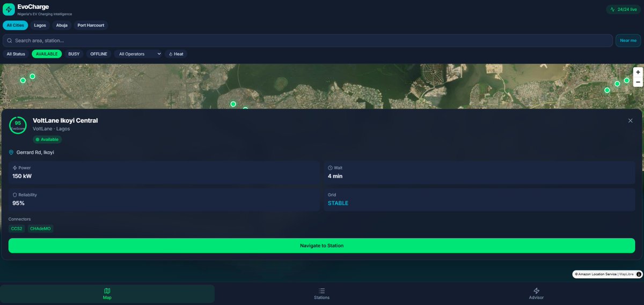Filter stations by Lagos

click(x=40, y=25)
